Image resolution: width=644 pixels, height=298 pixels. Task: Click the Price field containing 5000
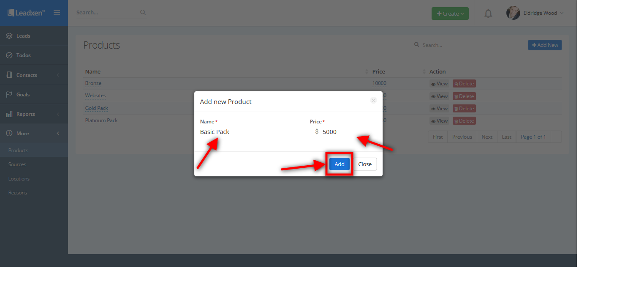(x=343, y=132)
